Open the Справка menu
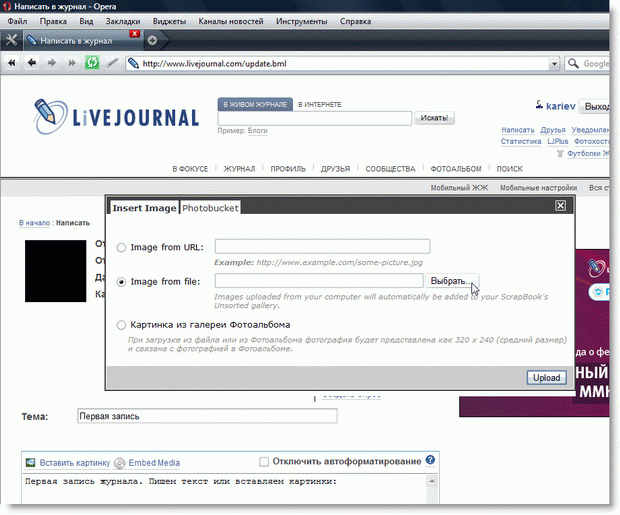620x515 pixels. pyautogui.click(x=355, y=21)
